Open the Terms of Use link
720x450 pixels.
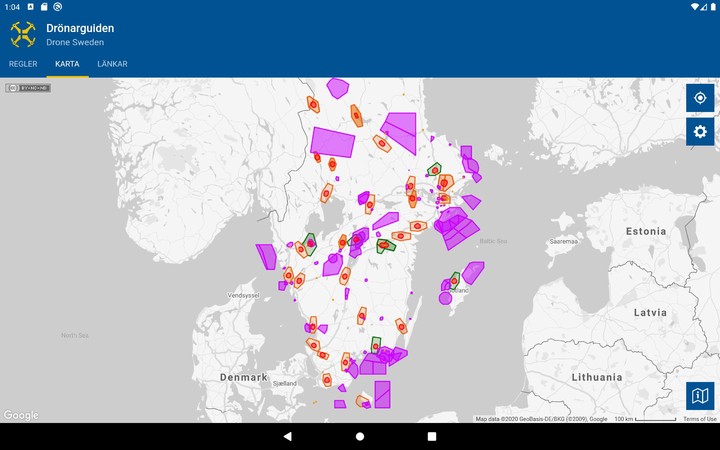[699, 419]
